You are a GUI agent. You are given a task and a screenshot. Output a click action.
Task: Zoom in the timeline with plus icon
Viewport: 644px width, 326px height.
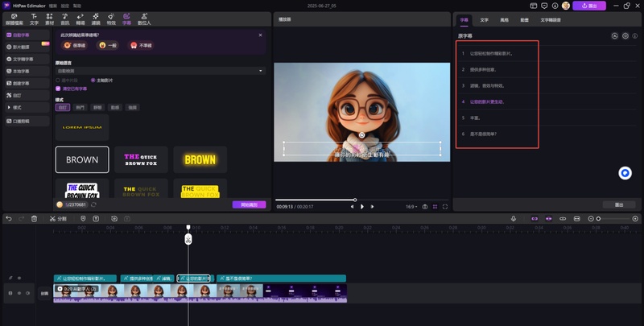click(635, 219)
